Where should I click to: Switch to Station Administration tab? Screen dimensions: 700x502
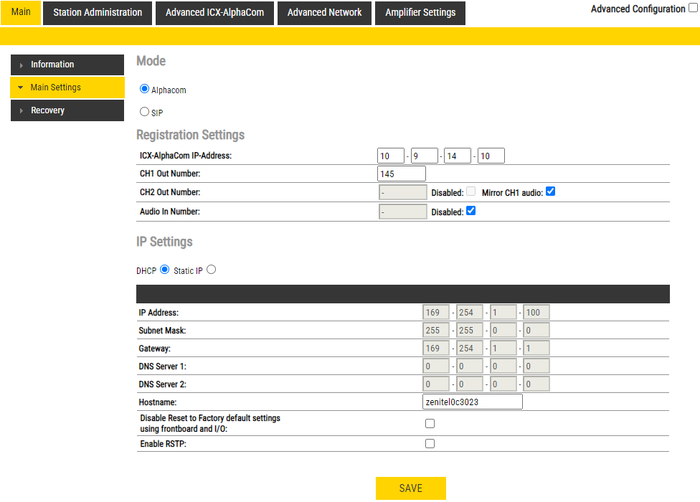pos(98,13)
